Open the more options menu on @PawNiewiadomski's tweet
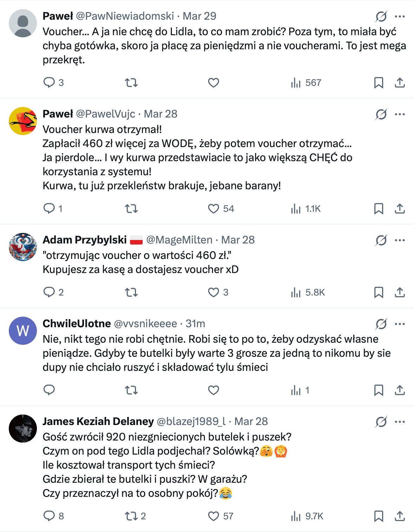Image resolution: width=414 pixels, height=532 pixels. point(400,15)
